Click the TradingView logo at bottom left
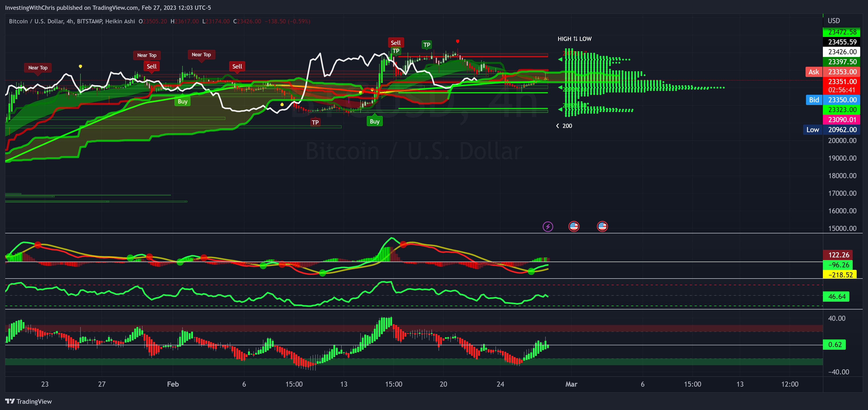The height and width of the screenshot is (410, 868). [29, 401]
